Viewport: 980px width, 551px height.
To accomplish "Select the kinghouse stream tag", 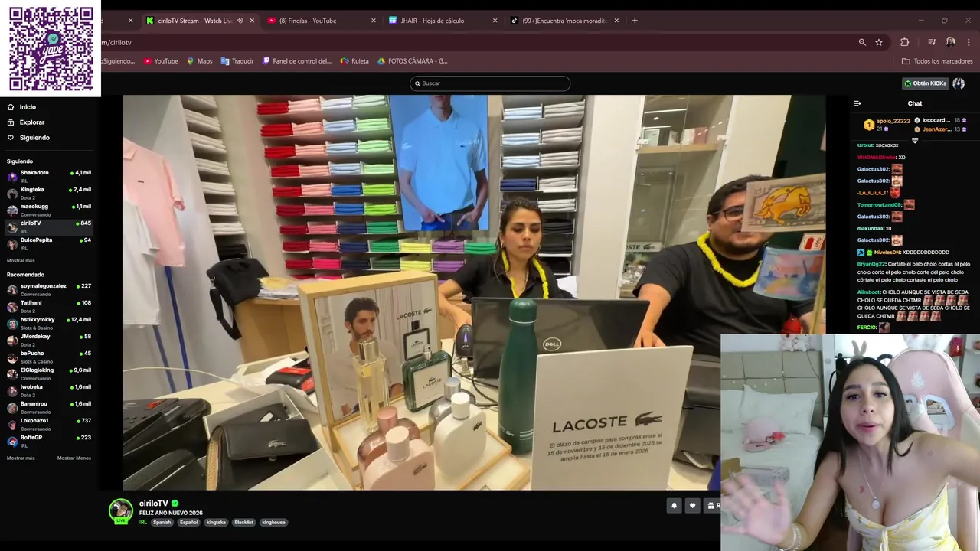I will click(273, 523).
